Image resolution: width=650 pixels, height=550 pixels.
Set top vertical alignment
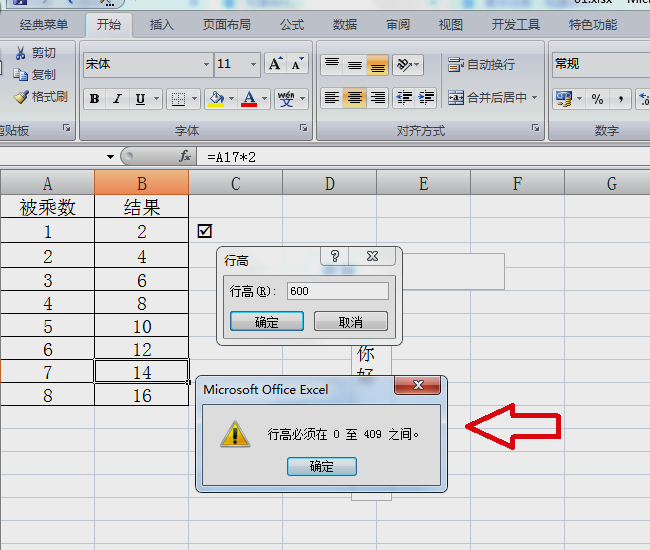(332, 65)
